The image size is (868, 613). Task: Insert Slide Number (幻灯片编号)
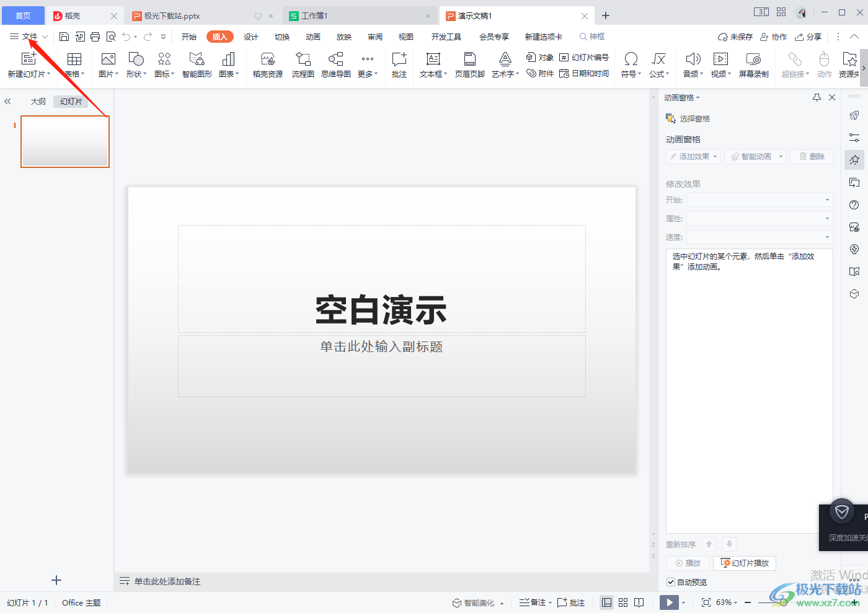point(583,57)
